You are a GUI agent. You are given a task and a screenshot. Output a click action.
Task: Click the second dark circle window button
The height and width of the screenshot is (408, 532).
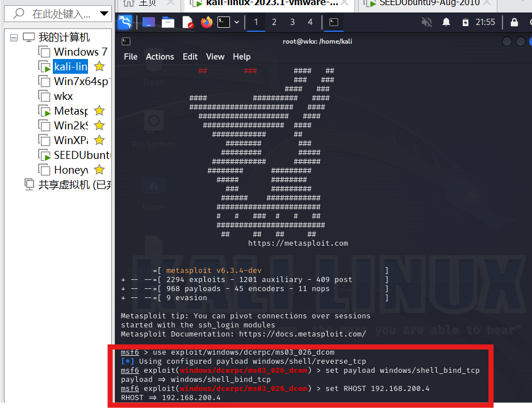[520, 41]
